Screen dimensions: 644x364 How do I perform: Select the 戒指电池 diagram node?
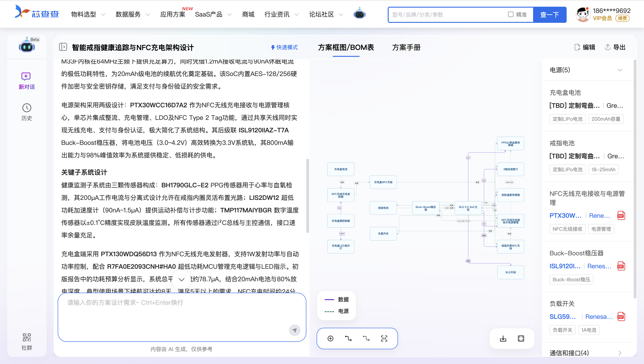coord(383,208)
